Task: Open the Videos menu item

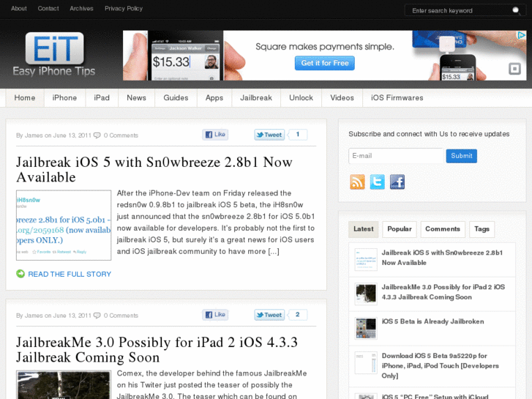Action: coord(342,98)
